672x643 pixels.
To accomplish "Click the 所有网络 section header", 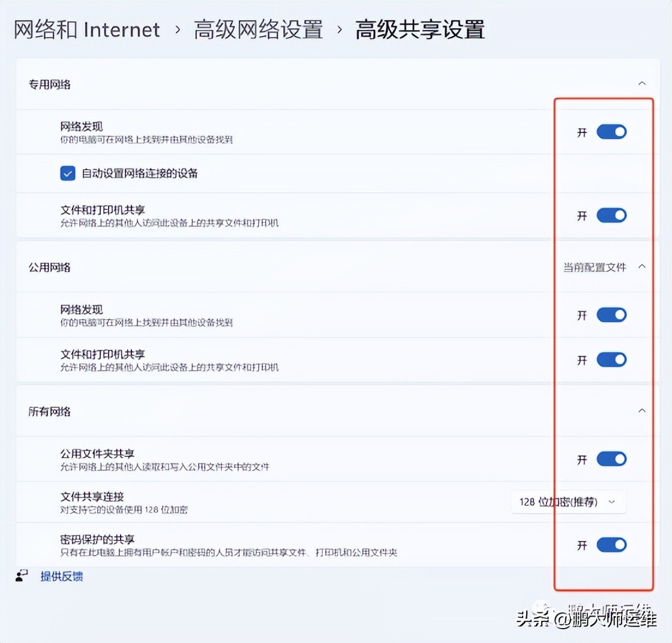I will pos(49,411).
